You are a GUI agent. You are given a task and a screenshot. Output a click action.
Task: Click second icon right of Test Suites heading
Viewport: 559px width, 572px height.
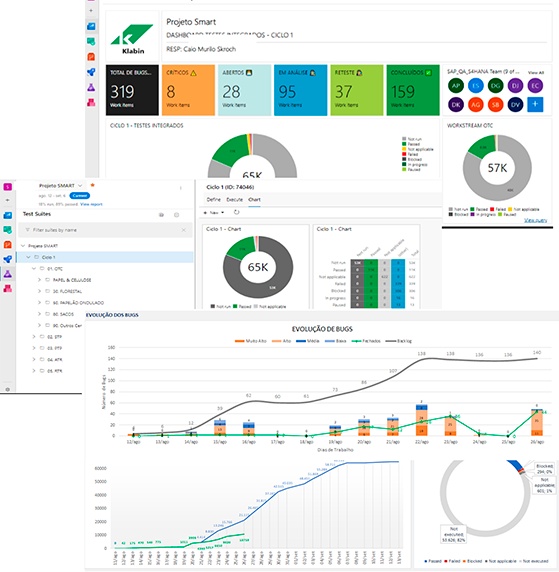coord(177,215)
